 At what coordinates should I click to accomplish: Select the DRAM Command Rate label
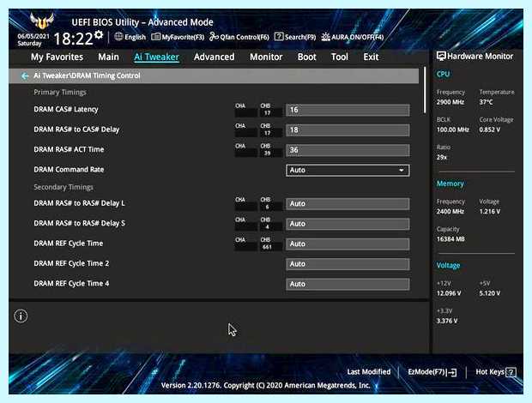coord(69,170)
